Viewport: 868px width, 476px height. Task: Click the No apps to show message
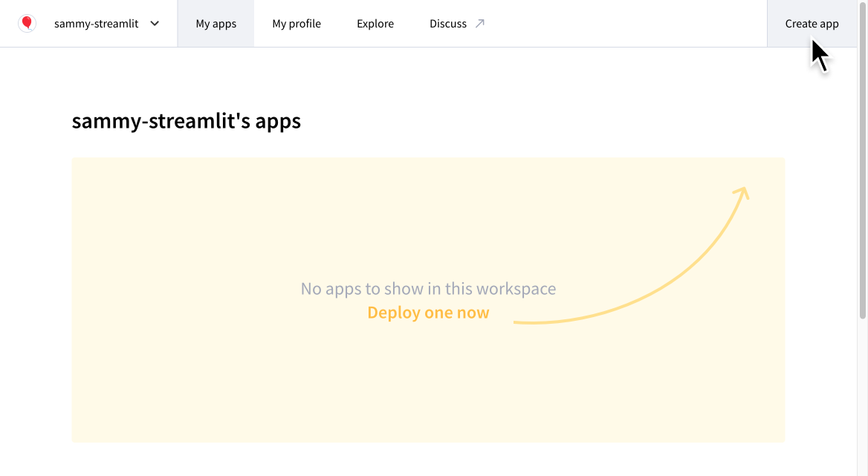(x=428, y=288)
